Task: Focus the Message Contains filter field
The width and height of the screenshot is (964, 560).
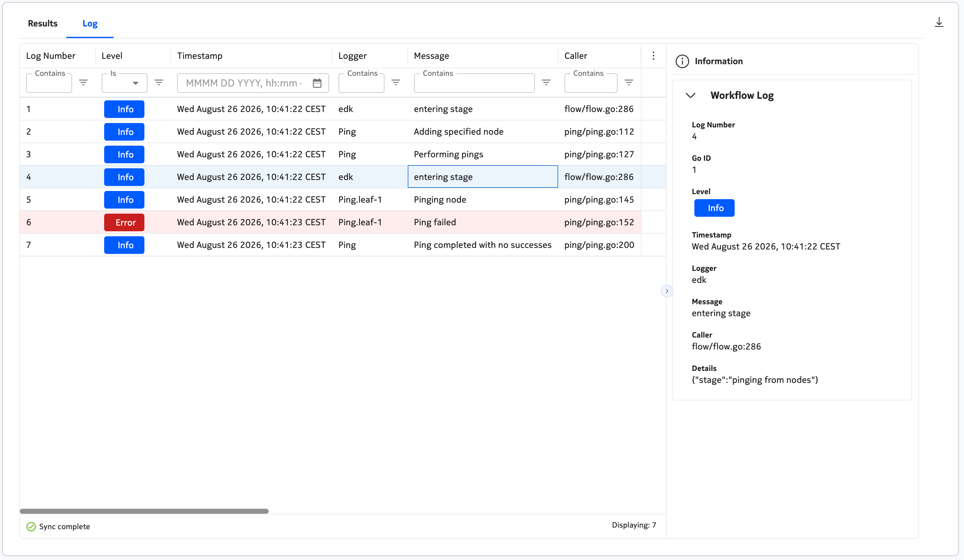Action: tap(474, 83)
